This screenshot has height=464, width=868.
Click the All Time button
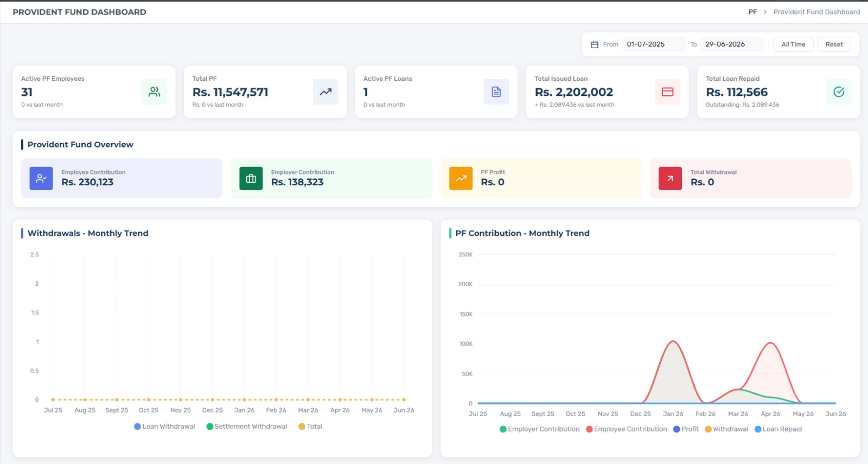click(793, 44)
